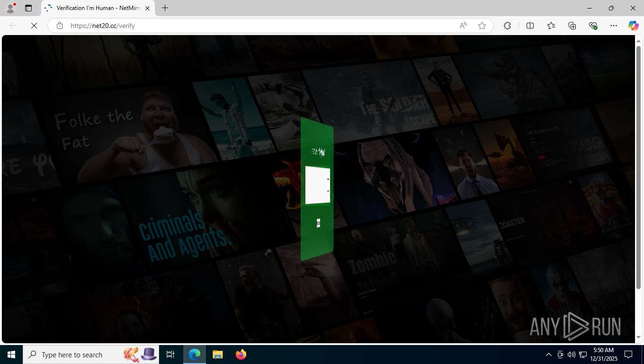Open the Extensions puzzle icon
This screenshot has width=644, height=364.
point(507,26)
